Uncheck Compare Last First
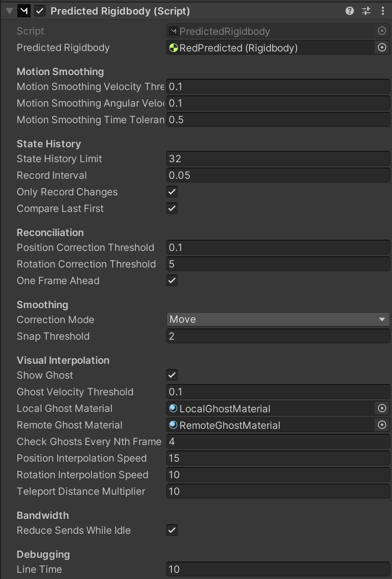This screenshot has height=579, width=392. pos(172,209)
